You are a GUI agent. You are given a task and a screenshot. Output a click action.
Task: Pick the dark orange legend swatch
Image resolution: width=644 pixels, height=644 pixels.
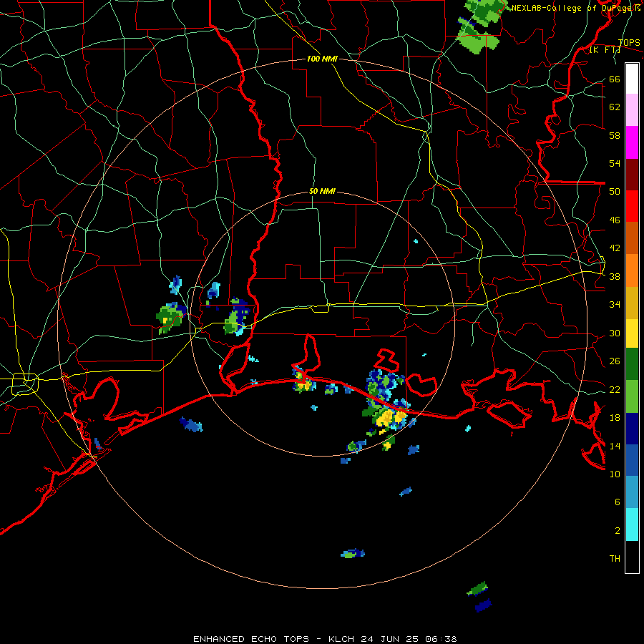632,238
